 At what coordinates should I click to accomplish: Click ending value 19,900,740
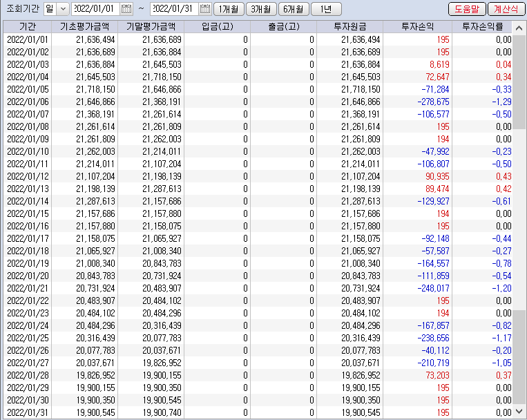point(162,413)
